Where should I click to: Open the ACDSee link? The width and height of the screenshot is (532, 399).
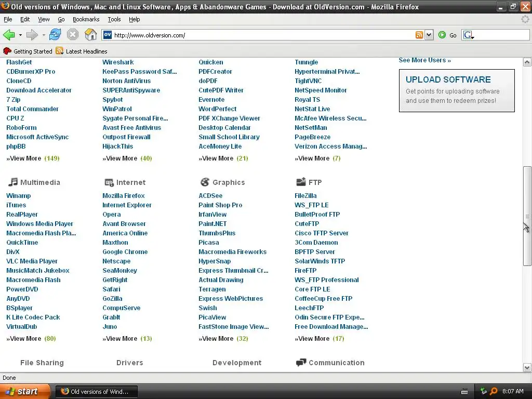click(x=210, y=196)
